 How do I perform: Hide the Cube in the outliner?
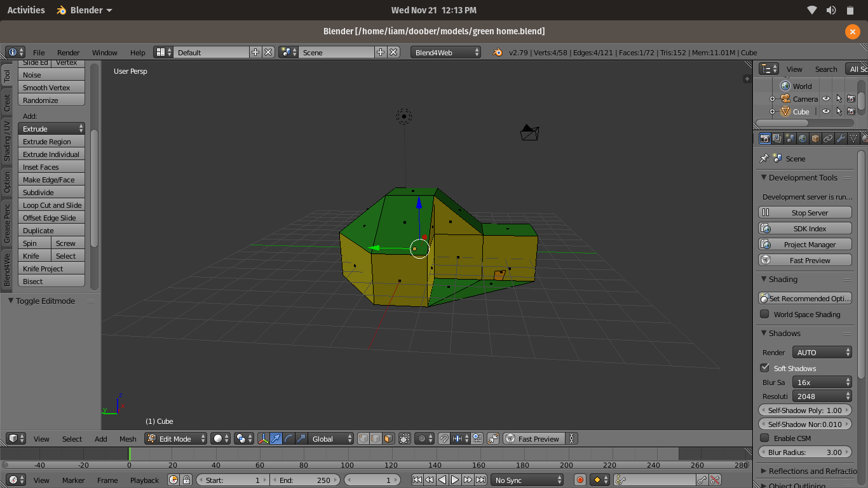tap(826, 112)
